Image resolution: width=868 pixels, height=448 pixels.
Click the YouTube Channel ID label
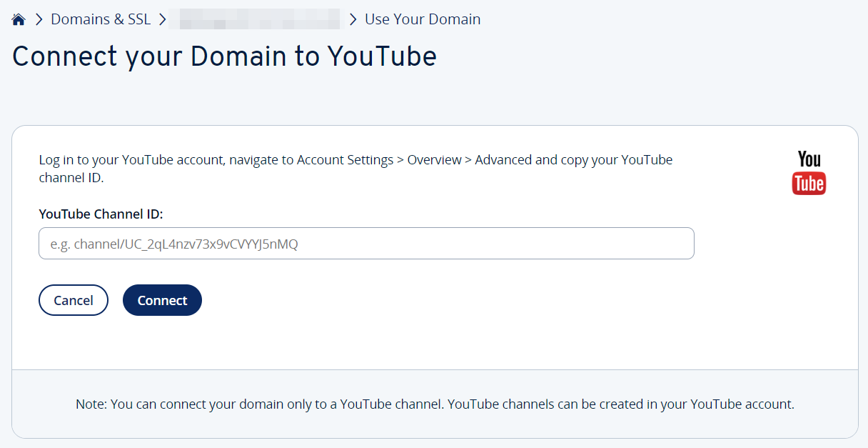[x=101, y=214]
